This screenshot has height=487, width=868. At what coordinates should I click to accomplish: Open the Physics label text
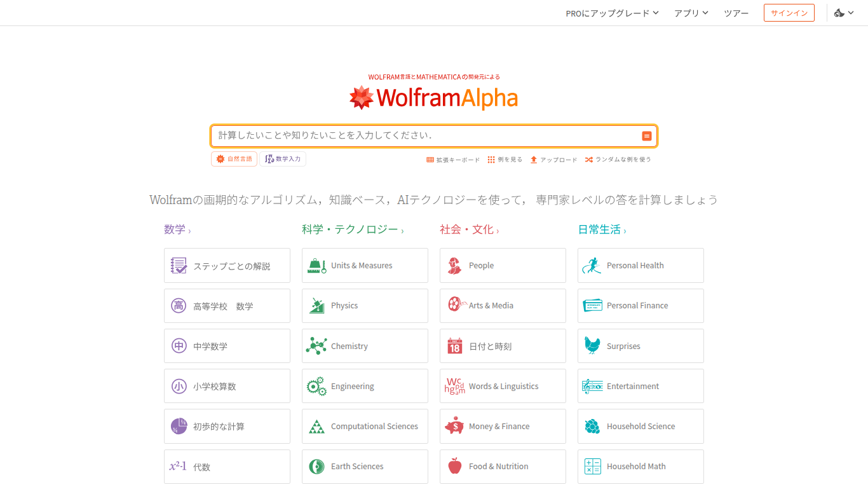click(344, 306)
